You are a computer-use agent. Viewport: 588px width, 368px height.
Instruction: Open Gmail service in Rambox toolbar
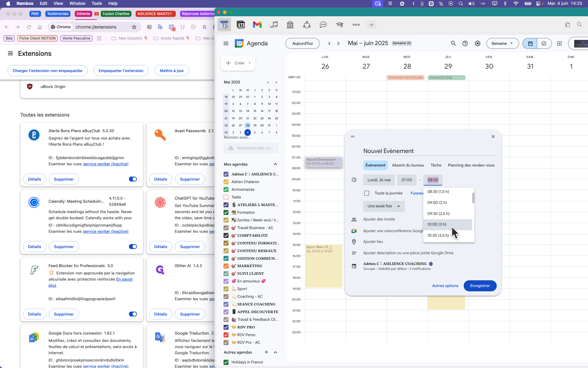tap(257, 25)
